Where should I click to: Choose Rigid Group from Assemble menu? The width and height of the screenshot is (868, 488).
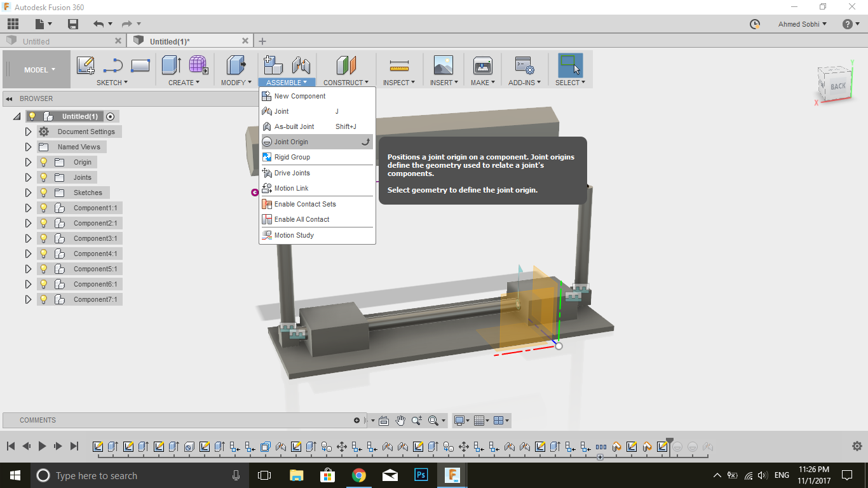pos(292,157)
